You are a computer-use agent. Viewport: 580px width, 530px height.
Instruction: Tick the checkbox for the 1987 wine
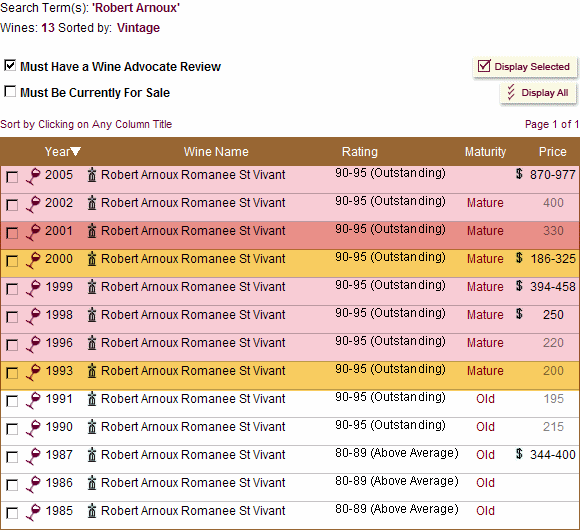coord(12,457)
